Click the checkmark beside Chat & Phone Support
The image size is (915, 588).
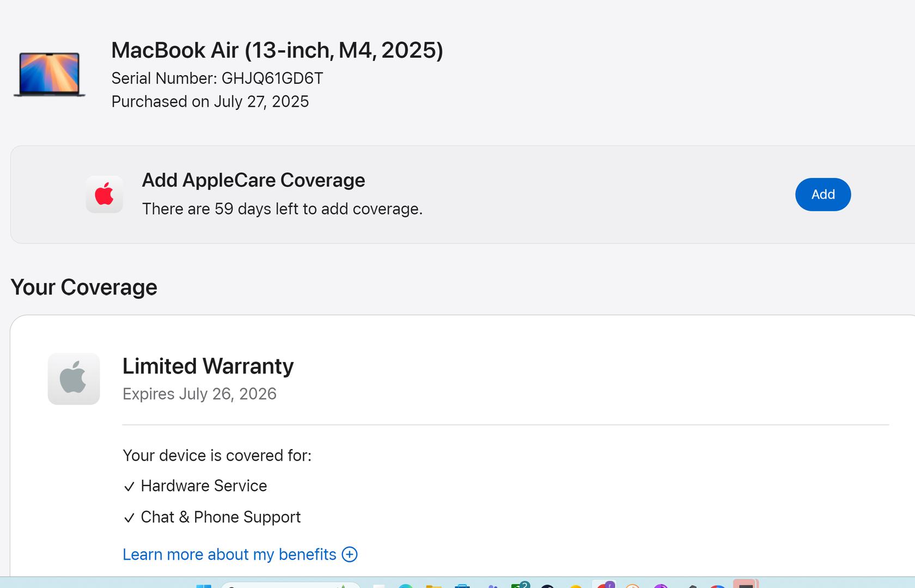coord(129,518)
